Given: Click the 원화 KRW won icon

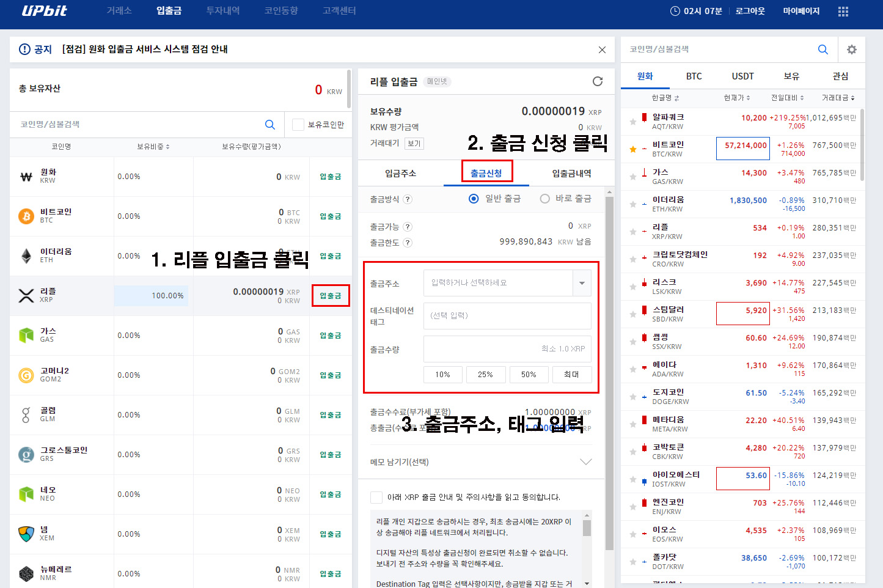Looking at the screenshot, I should coord(26,177).
